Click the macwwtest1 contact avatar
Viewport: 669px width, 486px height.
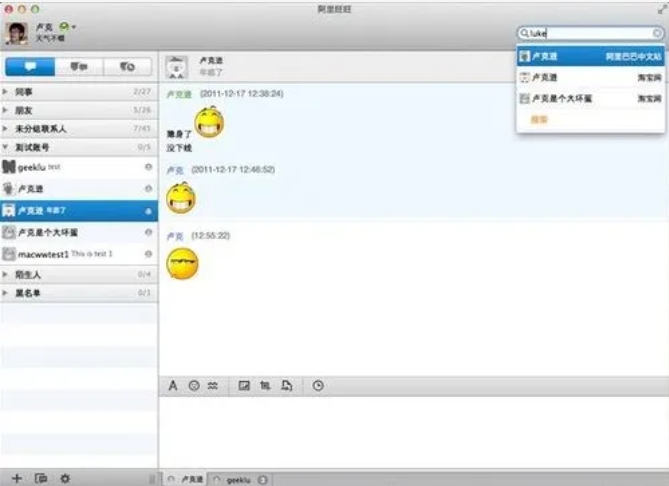pos(9,254)
